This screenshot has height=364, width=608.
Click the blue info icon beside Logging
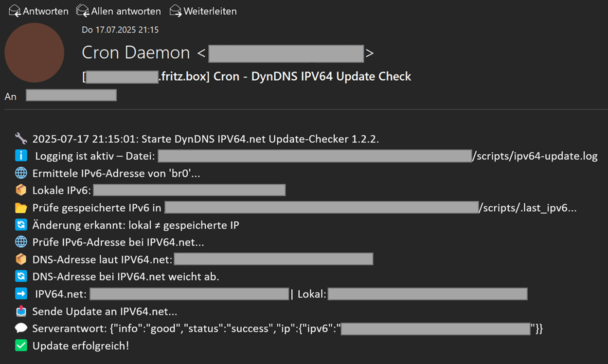[21, 156]
